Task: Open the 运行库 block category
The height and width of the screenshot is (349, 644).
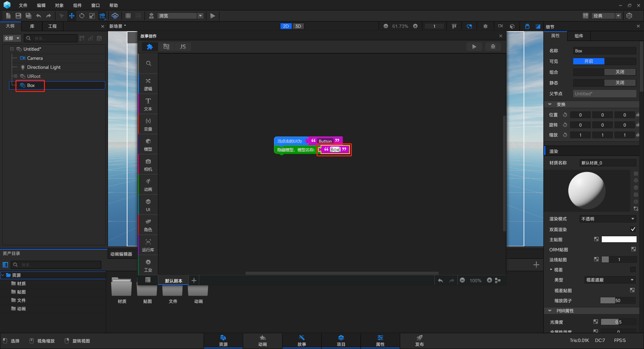Action: click(x=148, y=245)
